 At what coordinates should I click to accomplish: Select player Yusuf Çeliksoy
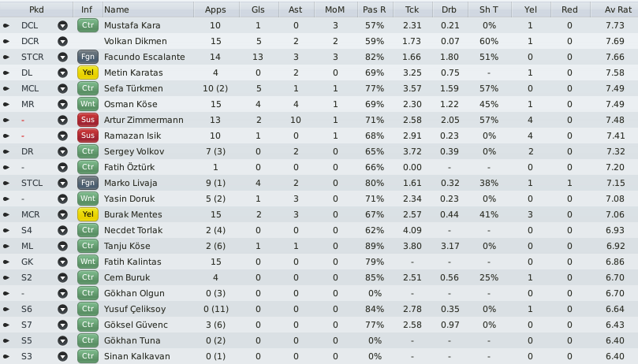point(135,309)
